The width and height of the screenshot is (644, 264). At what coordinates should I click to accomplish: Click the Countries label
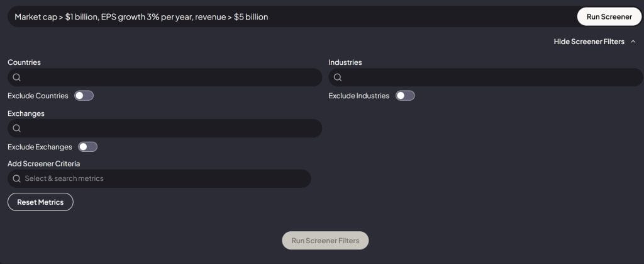25,62
